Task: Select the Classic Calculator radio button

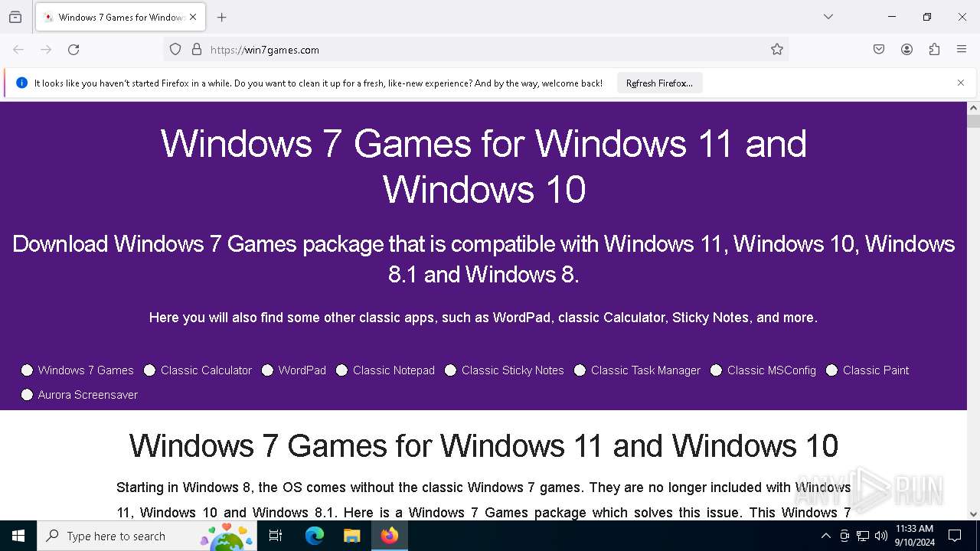Action: click(x=149, y=370)
